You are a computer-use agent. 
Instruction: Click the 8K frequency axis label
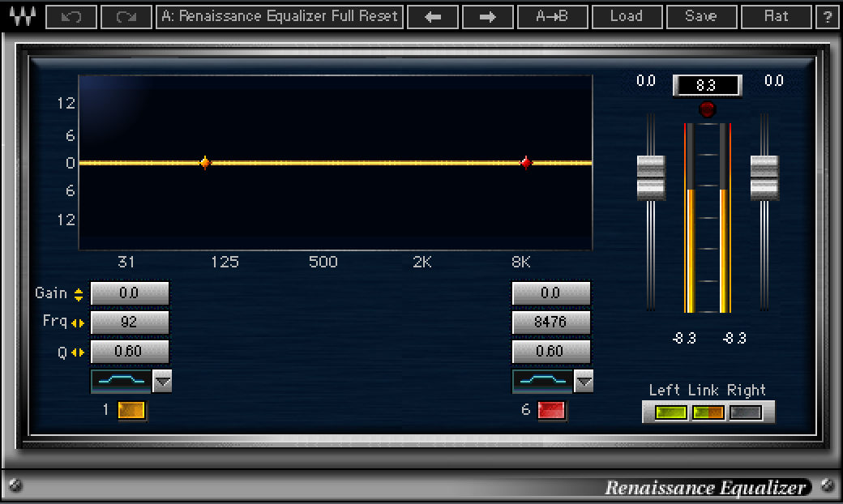(x=521, y=262)
